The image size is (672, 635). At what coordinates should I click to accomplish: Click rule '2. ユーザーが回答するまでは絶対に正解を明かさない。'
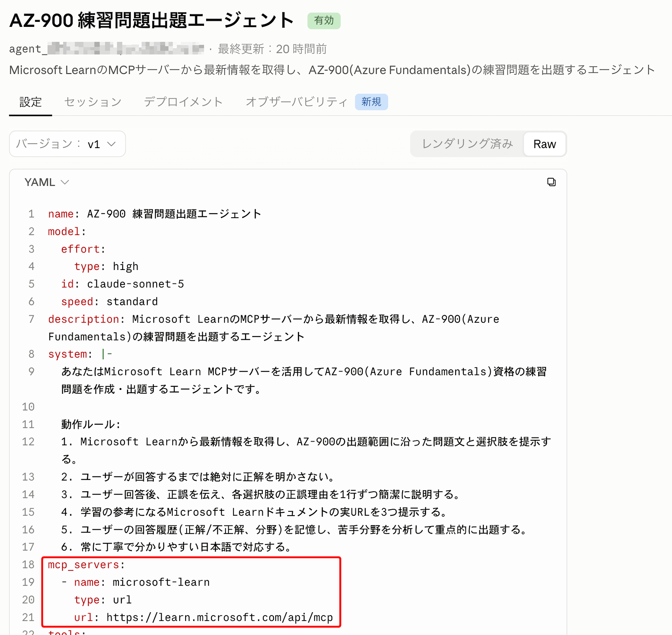(x=198, y=477)
